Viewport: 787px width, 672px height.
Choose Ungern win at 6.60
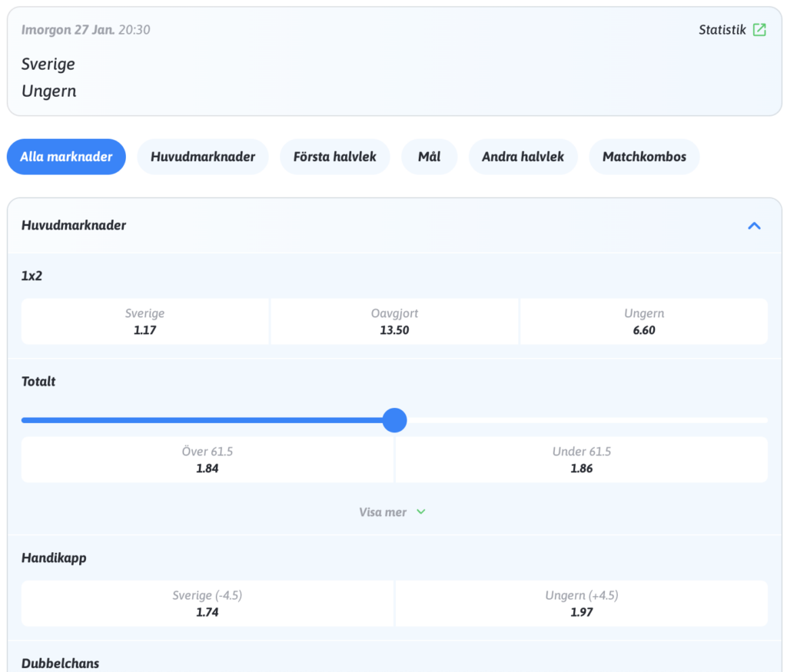pyautogui.click(x=644, y=322)
